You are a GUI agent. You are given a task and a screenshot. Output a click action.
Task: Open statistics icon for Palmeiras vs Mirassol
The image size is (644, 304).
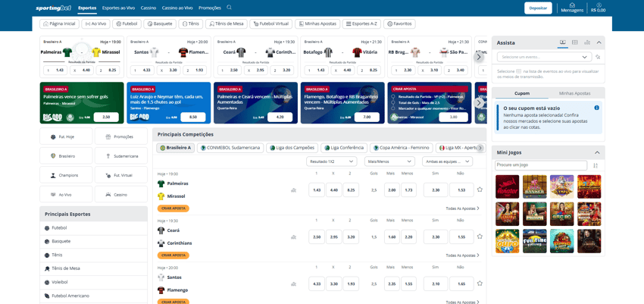(293, 190)
